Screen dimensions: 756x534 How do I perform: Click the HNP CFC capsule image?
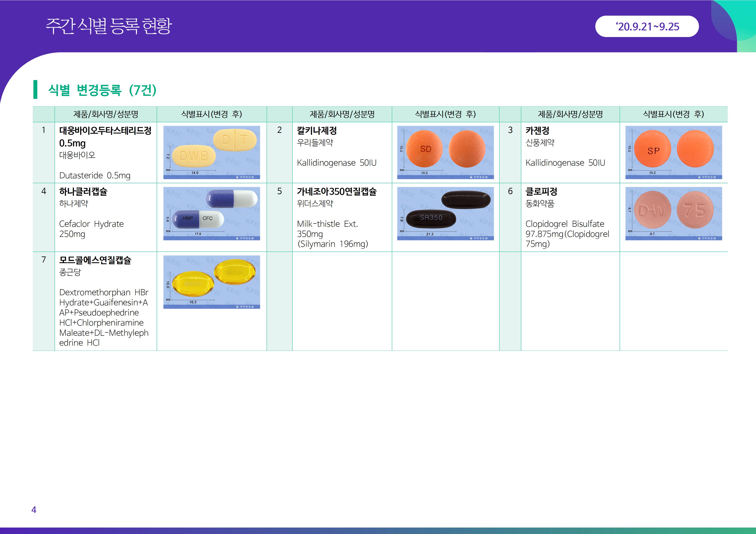(x=211, y=213)
